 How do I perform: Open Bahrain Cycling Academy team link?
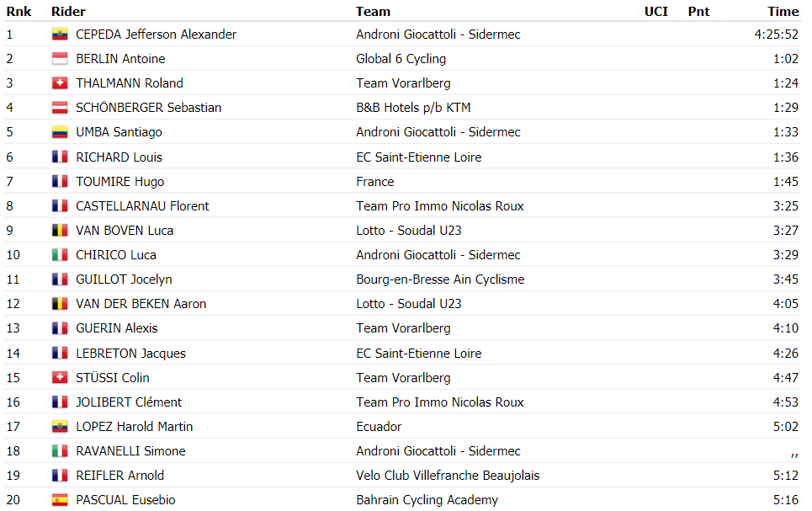coord(427,500)
